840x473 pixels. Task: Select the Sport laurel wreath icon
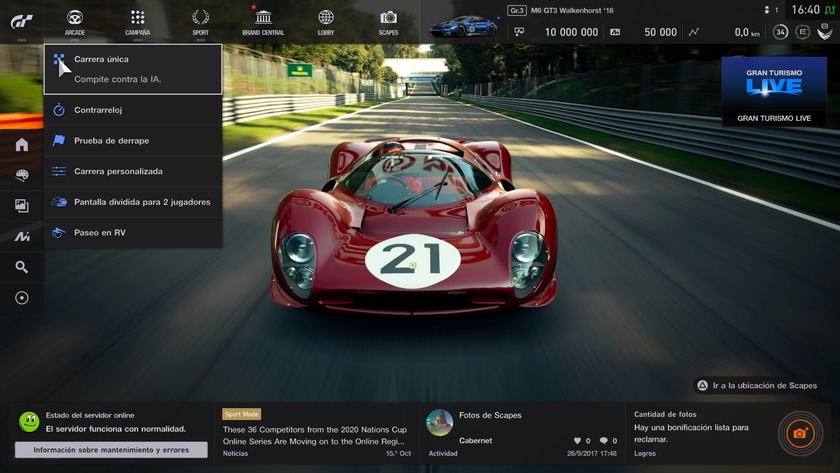tap(200, 19)
